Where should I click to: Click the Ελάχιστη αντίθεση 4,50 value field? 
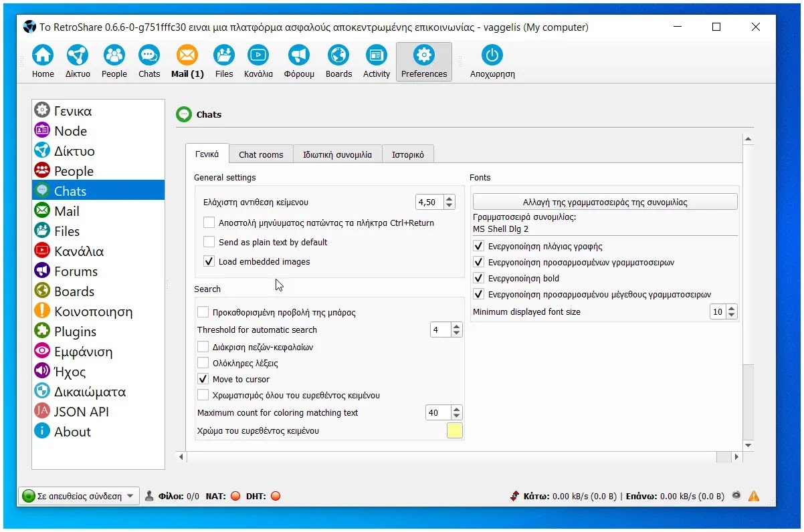point(429,202)
